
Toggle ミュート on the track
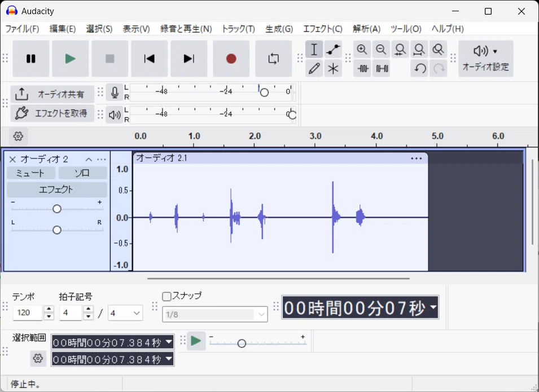(x=31, y=173)
